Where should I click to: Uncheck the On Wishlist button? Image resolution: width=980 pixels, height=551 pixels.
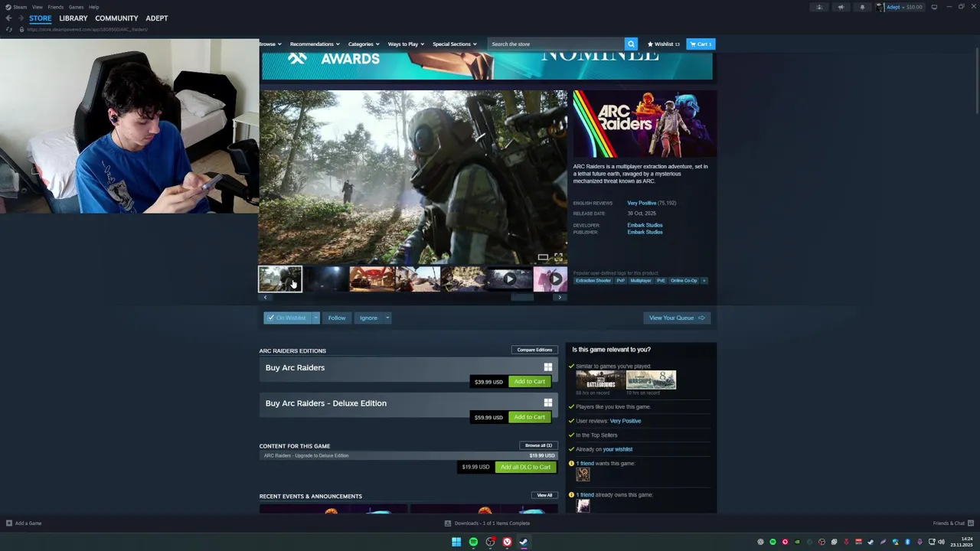(287, 318)
